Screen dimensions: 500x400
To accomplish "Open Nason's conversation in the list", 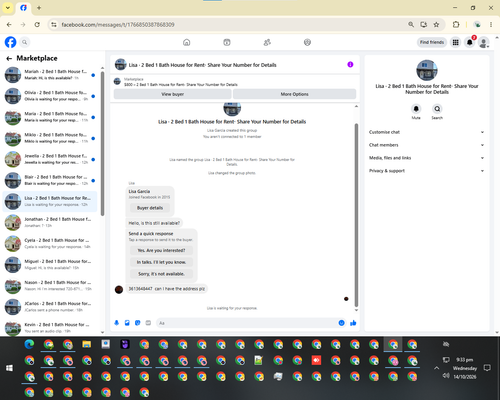I will [x=50, y=286].
